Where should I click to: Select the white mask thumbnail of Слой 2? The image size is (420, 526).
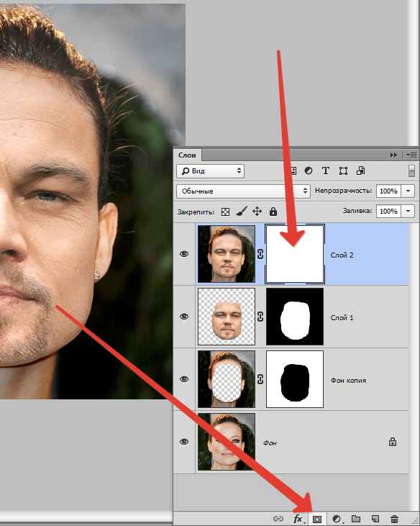click(295, 254)
